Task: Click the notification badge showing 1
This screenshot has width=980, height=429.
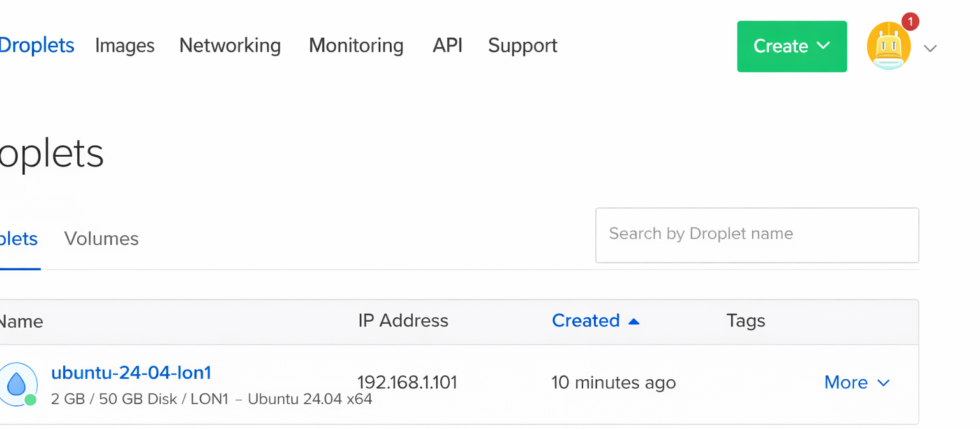Action: pyautogui.click(x=910, y=21)
